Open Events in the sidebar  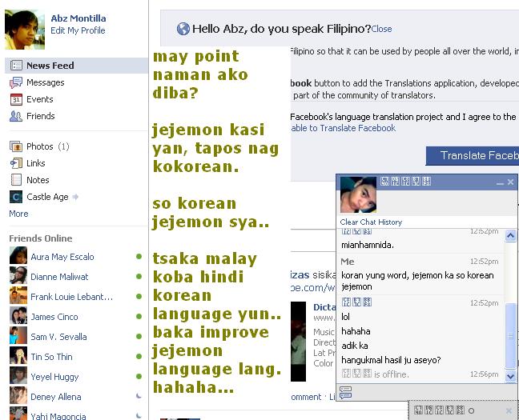click(x=40, y=99)
